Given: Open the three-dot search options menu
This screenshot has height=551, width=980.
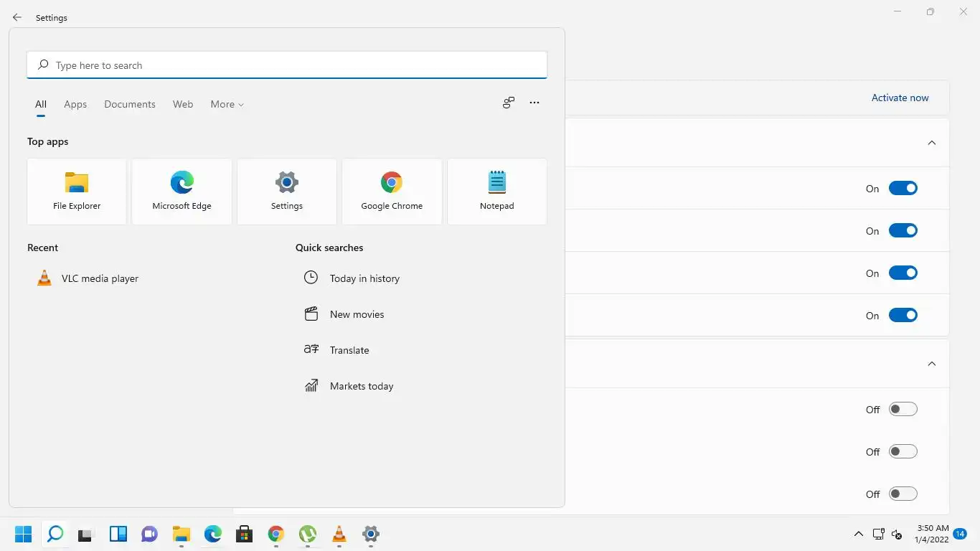Looking at the screenshot, I should (534, 103).
